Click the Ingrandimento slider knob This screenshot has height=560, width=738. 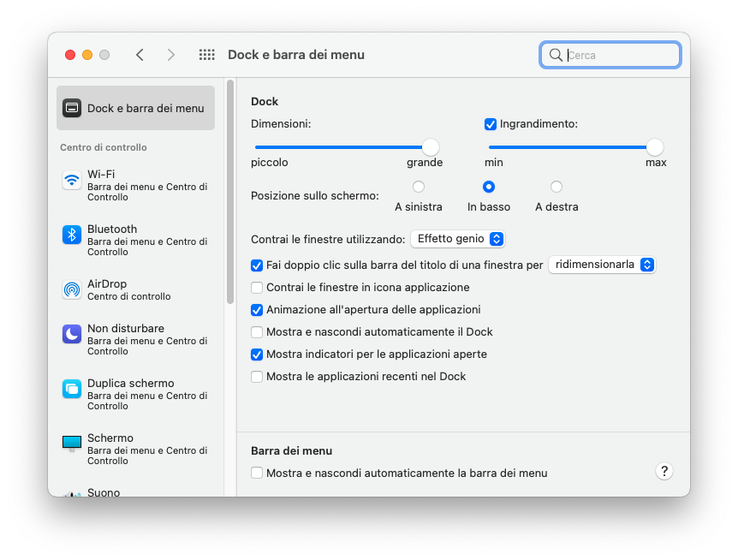pyautogui.click(x=655, y=147)
